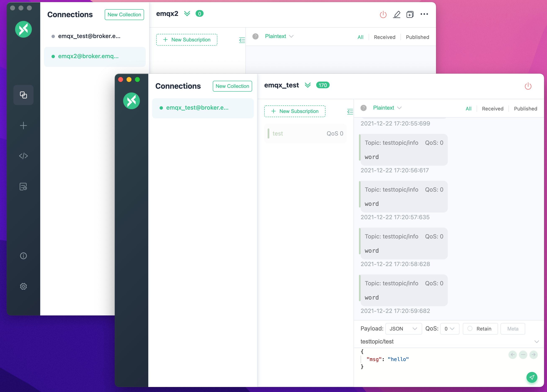547x392 pixels.
Task: Click the log/report icon in left sidebar
Action: pyautogui.click(x=23, y=186)
